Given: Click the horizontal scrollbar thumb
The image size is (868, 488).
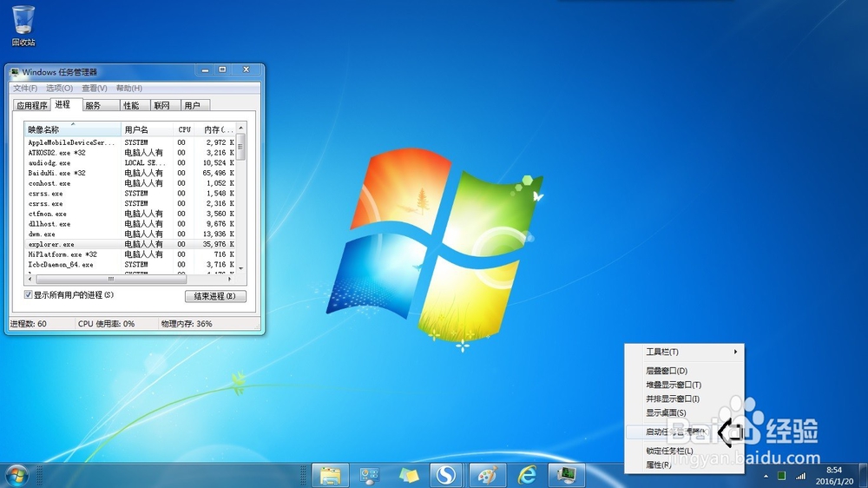Looking at the screenshot, I should [111, 280].
